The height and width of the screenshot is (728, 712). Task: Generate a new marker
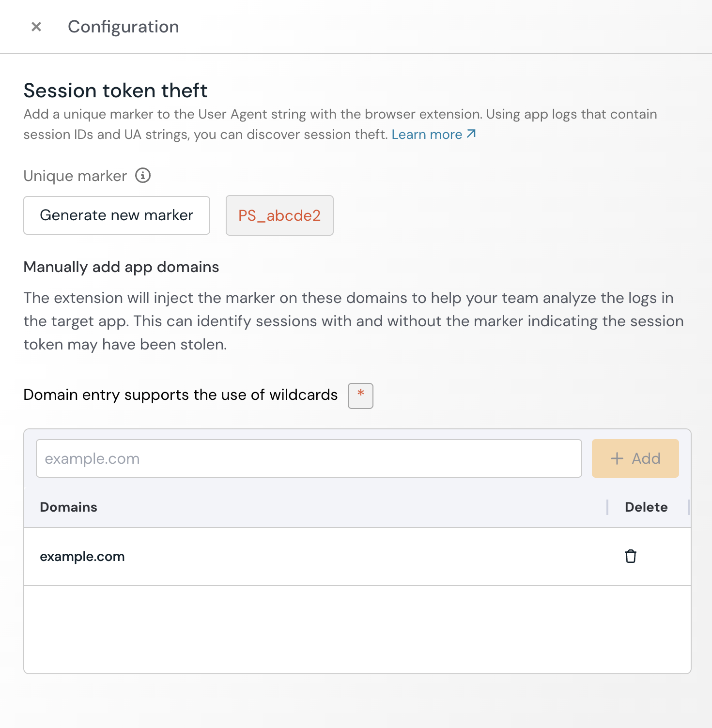click(x=117, y=215)
